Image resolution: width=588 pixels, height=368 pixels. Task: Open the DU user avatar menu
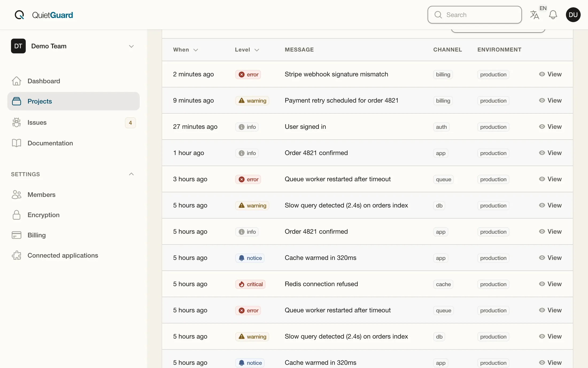(573, 15)
